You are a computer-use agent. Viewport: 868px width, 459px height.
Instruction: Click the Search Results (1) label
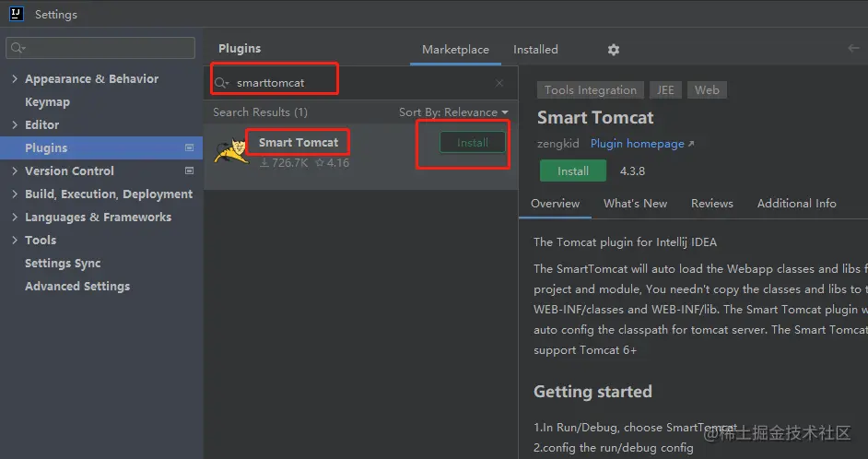click(260, 112)
